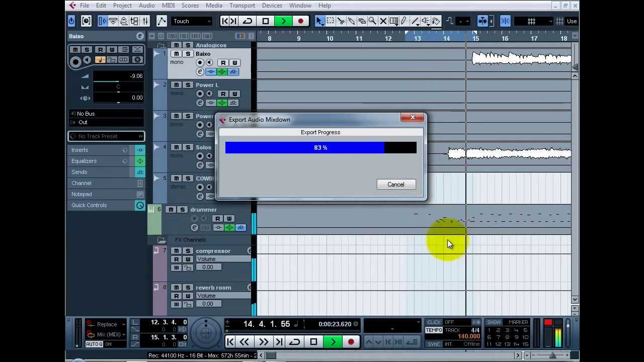The width and height of the screenshot is (644, 362).
Task: Expand automation for track 1 Baixo
Action: click(x=157, y=54)
